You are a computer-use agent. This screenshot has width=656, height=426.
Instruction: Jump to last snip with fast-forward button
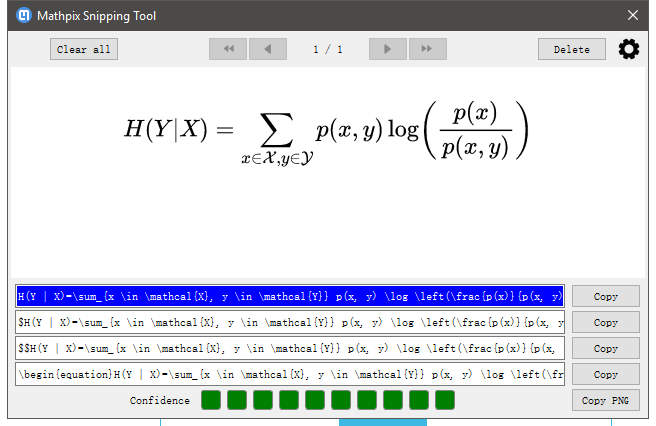click(x=428, y=49)
